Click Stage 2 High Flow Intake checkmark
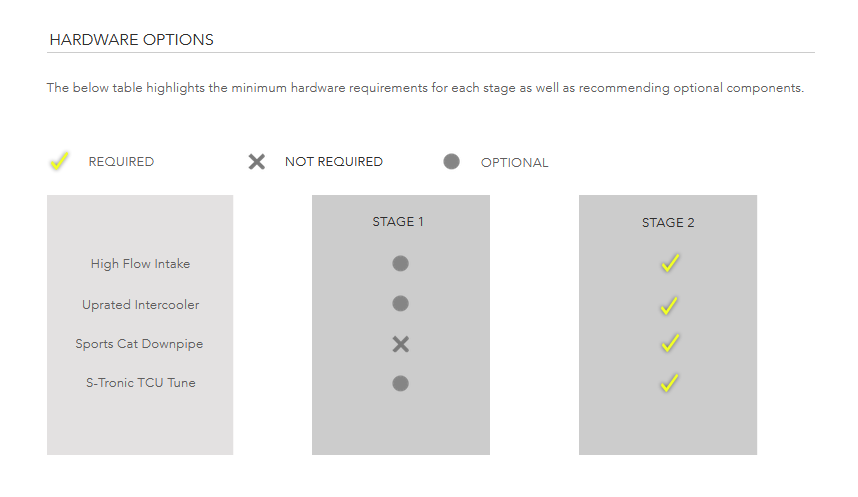Screen dimensions: 858x497 (x=670, y=263)
